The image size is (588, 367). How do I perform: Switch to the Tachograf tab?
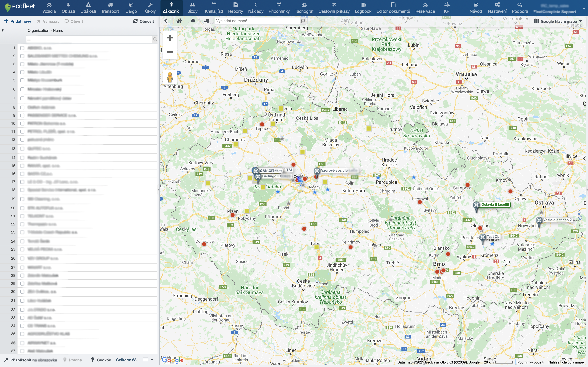304,8
